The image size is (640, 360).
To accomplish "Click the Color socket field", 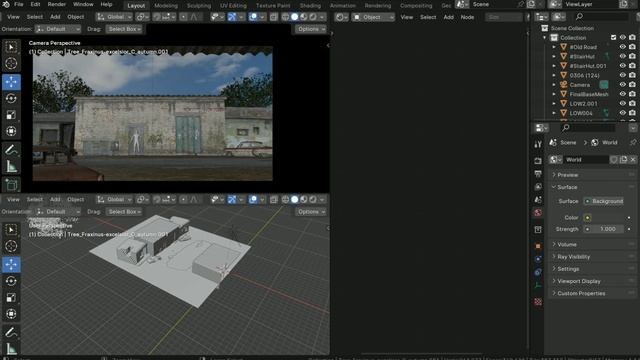I will 603,217.
